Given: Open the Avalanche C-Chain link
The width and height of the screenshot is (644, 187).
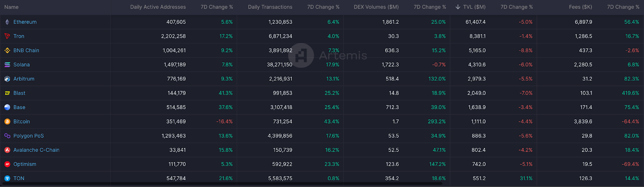Looking at the screenshot, I should click(36, 150).
